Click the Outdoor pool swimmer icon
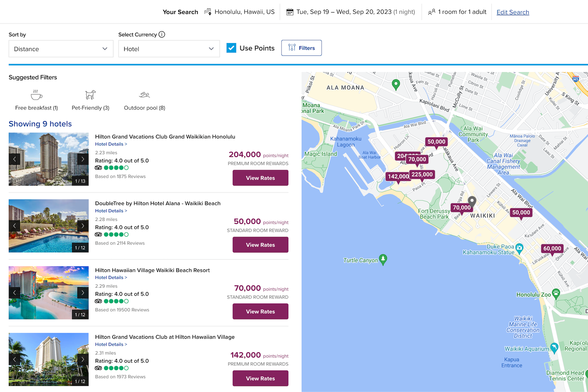 click(144, 95)
